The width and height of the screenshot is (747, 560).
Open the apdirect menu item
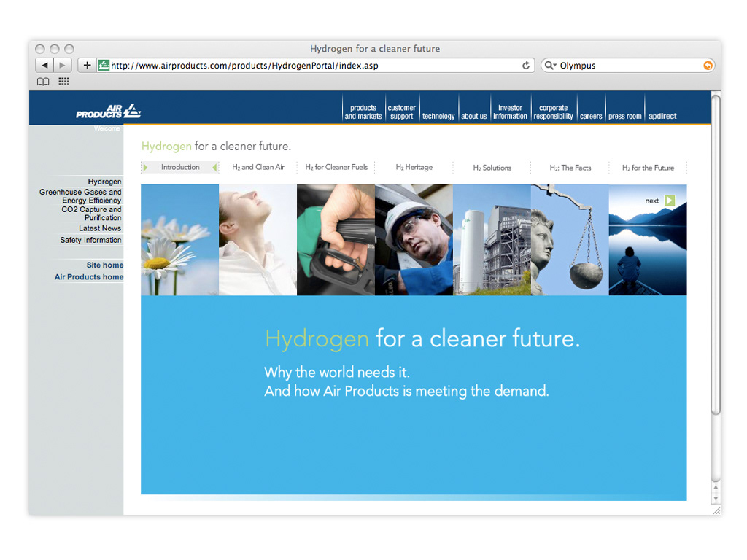(662, 116)
